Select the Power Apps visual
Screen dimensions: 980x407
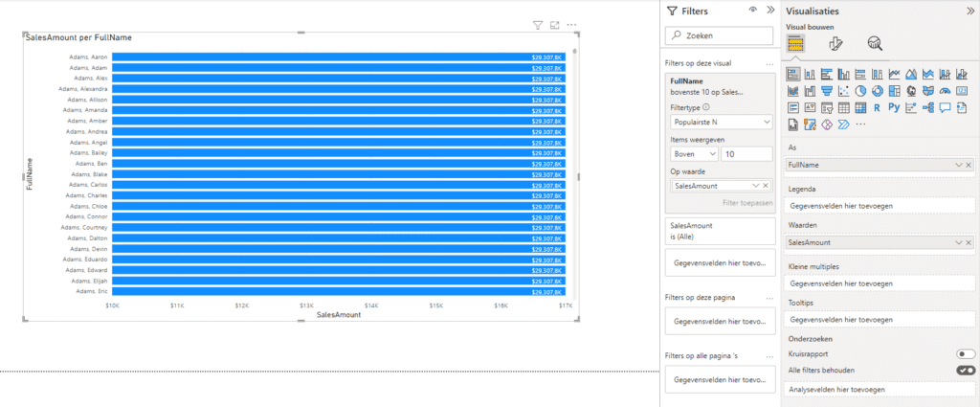(827, 124)
